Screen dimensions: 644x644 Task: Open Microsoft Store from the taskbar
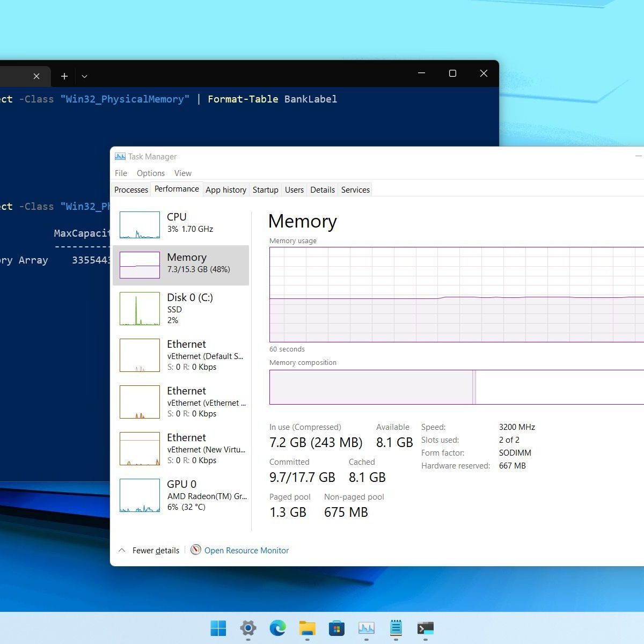336,628
